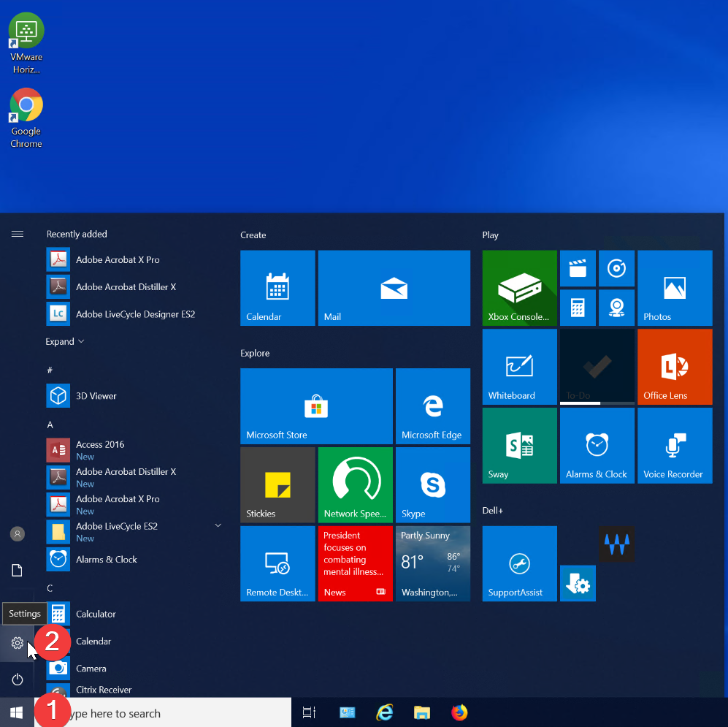728x727 pixels.
Task: Select Access 2016 in the app list
Action: 100,444
